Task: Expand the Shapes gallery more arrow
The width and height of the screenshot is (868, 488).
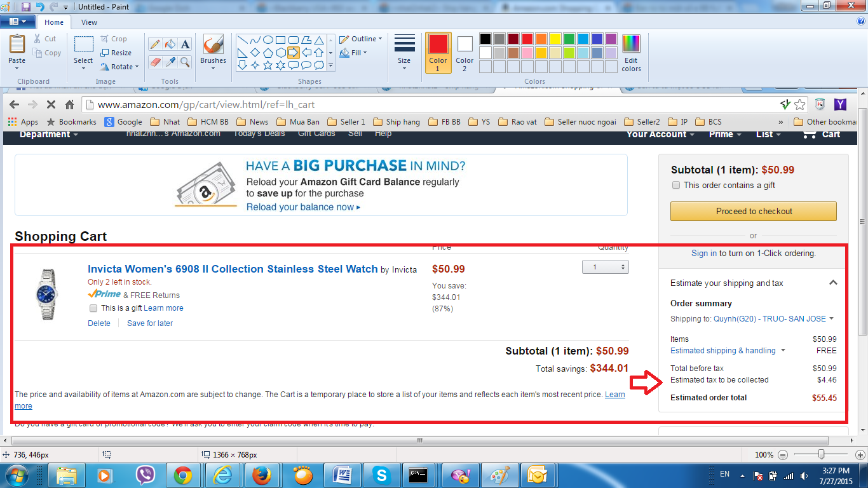Action: [330, 65]
